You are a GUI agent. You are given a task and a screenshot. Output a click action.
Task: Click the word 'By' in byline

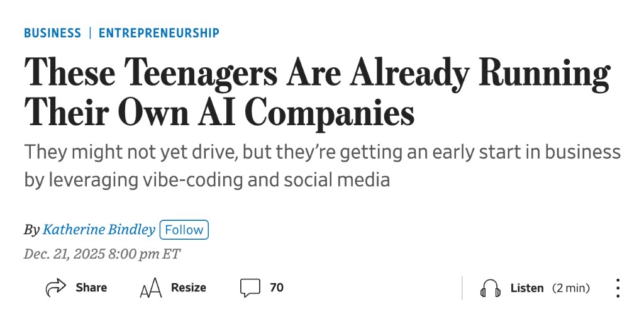point(31,230)
